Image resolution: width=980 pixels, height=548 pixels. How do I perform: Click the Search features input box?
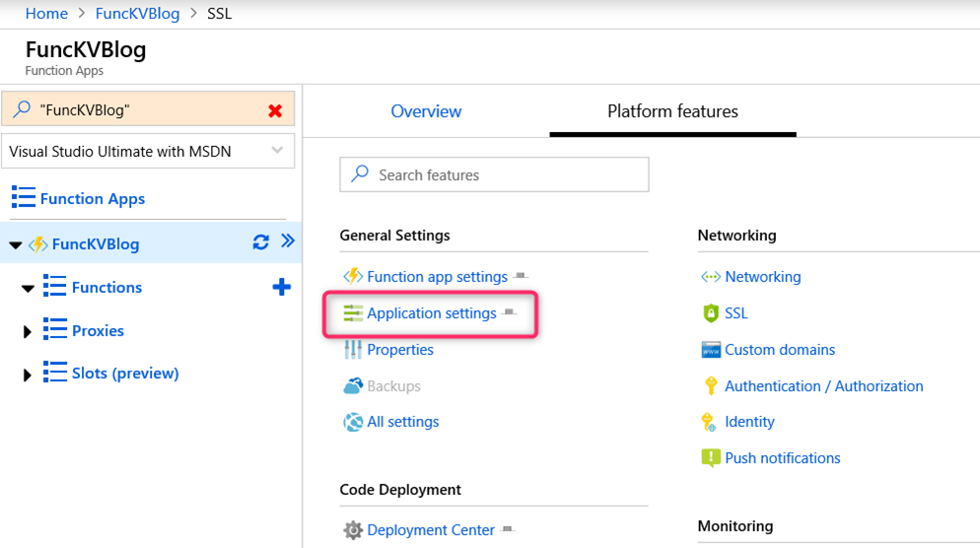494,174
